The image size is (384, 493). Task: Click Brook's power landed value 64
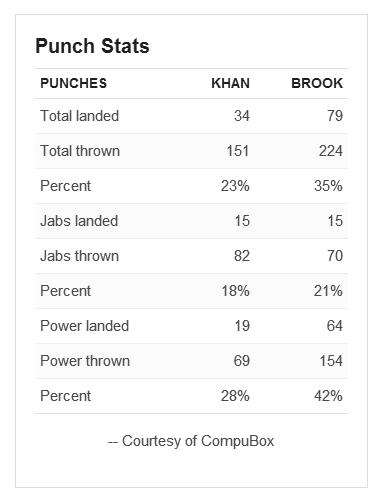click(335, 326)
